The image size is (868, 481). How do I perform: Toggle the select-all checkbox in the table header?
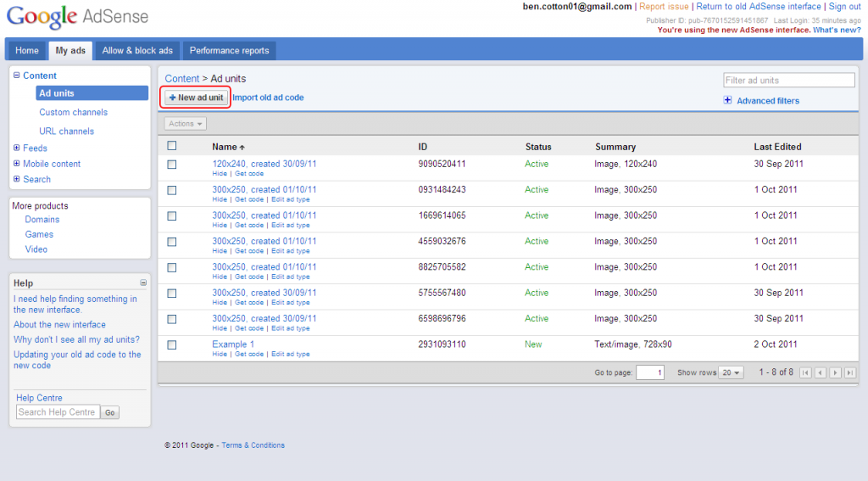coord(172,146)
